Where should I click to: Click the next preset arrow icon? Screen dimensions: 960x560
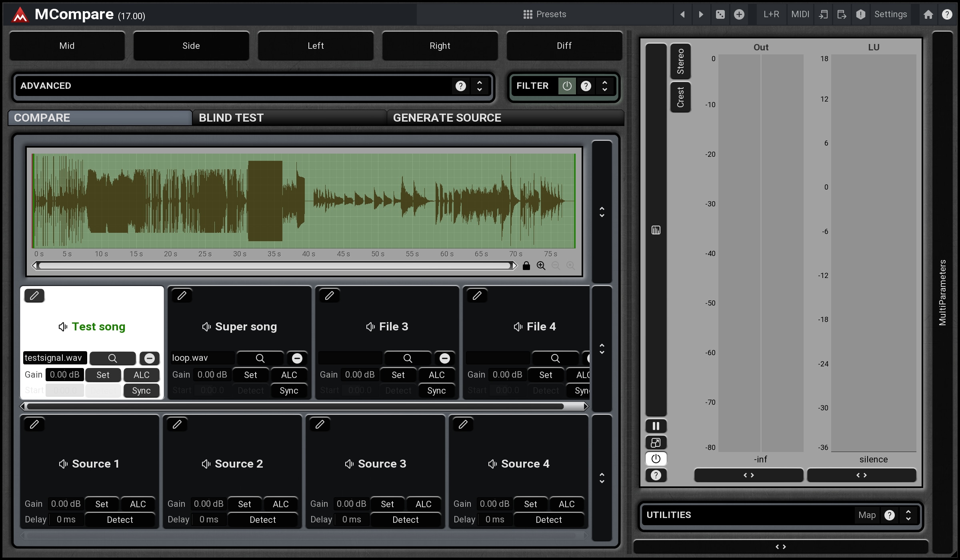pyautogui.click(x=701, y=14)
